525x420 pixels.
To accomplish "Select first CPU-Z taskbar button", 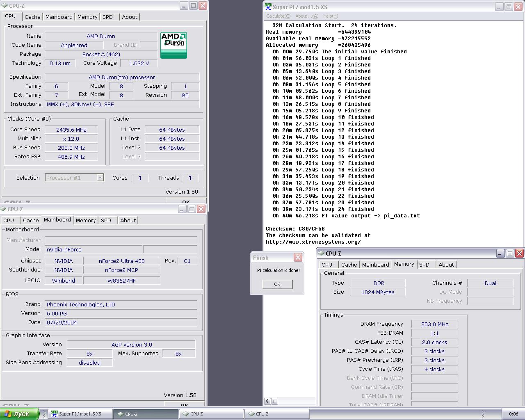I will 146,414.
